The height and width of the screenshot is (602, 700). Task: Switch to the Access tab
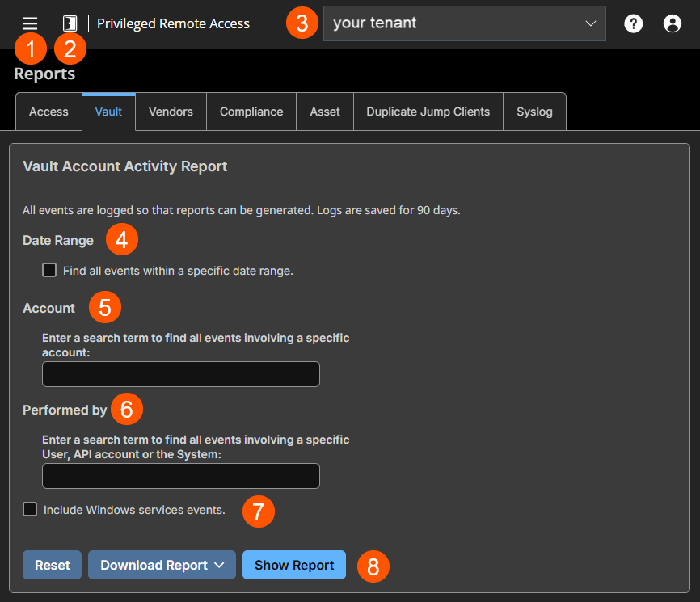tap(48, 112)
